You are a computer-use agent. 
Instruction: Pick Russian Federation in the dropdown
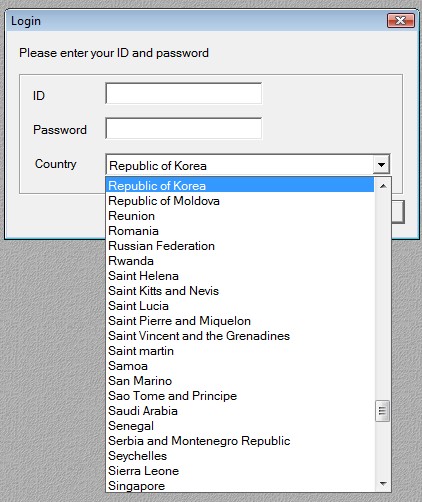[x=240, y=246]
